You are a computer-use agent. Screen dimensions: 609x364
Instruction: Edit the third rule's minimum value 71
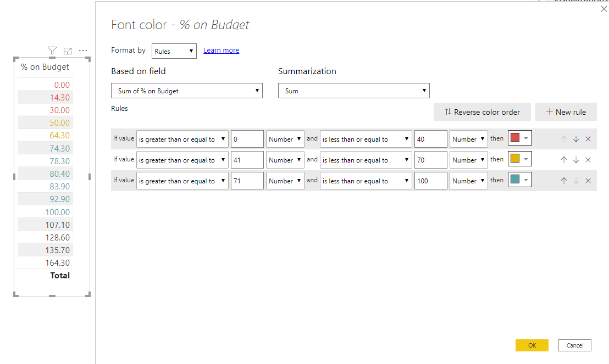point(247,181)
